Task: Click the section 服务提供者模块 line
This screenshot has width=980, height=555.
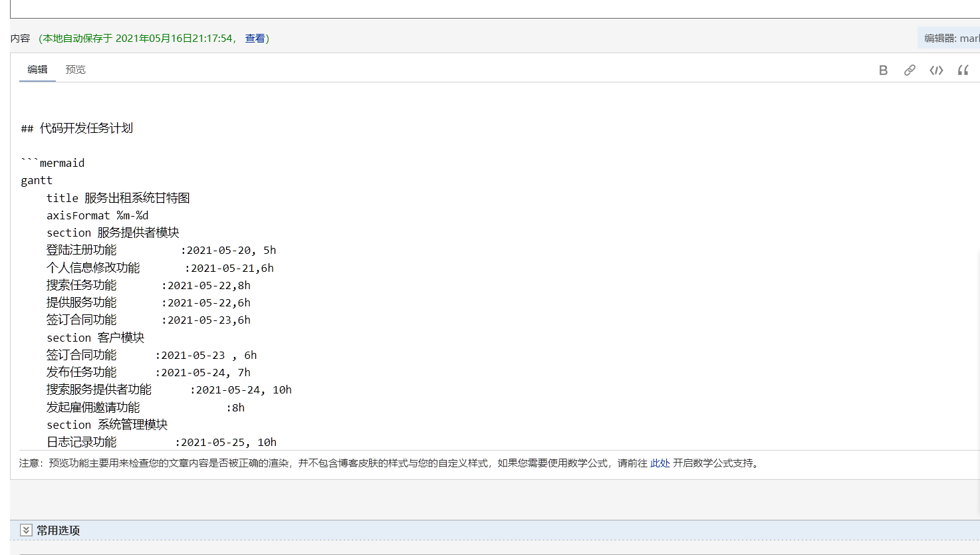Action: [112, 233]
